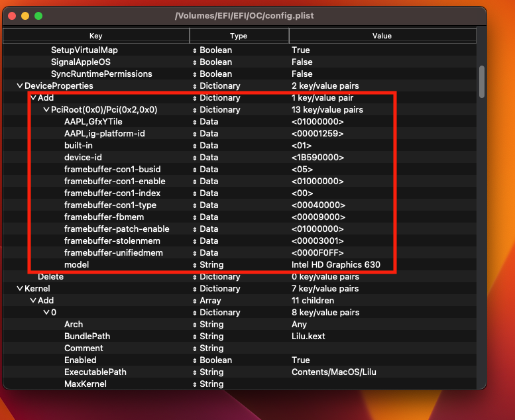Click the yellow minimize window button

tap(25, 16)
